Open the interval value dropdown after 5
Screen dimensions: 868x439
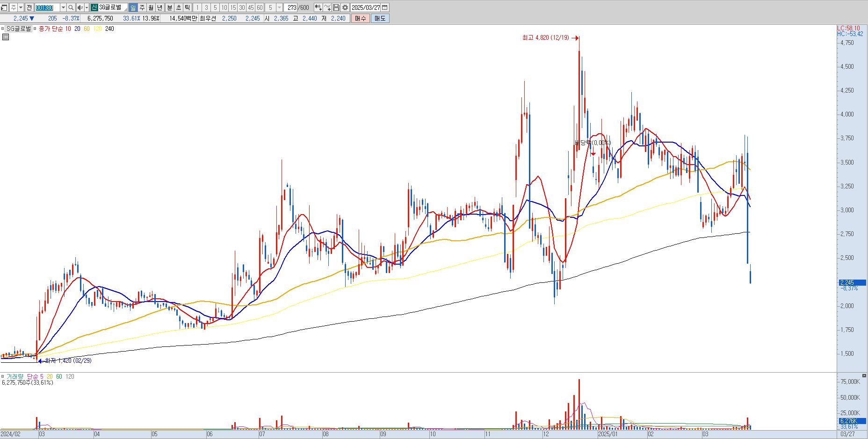coord(279,7)
